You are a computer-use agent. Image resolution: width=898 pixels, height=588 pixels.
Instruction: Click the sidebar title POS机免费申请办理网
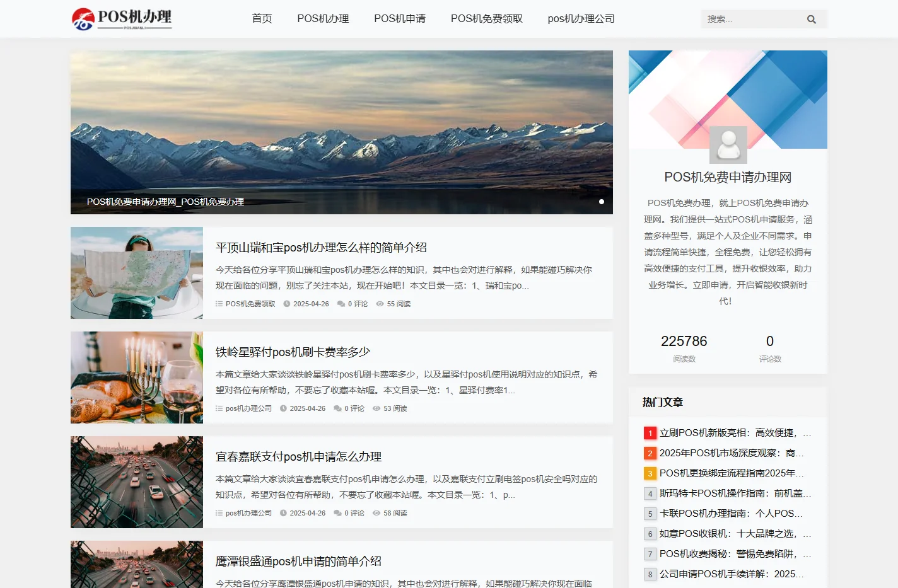pos(728,177)
